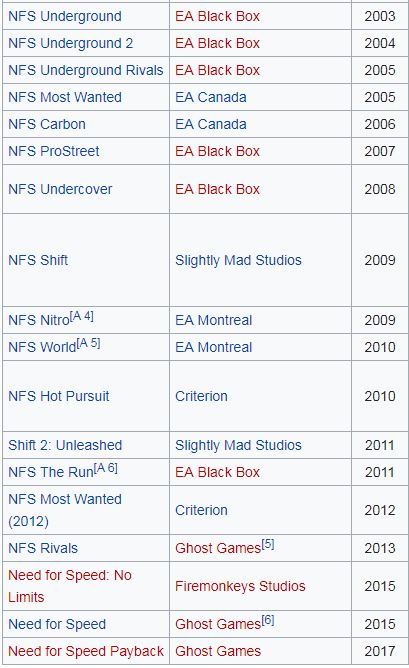Open the Firemonkeys Studios red link
The height and width of the screenshot is (668, 409).
click(x=240, y=586)
